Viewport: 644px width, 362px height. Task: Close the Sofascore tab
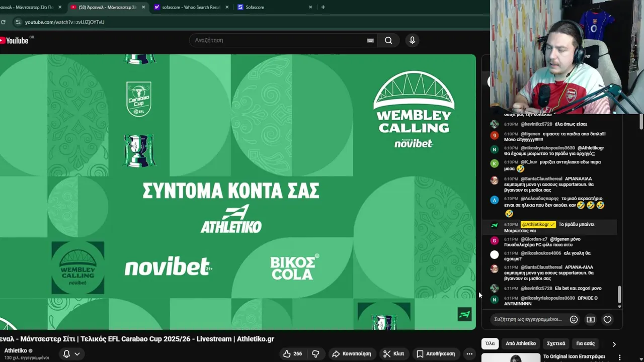point(310,7)
